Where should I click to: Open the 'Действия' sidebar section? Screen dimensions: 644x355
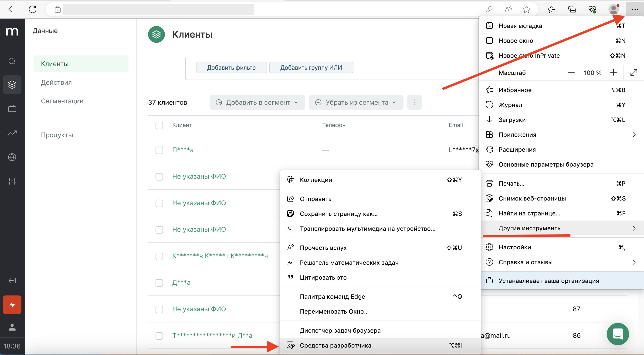tap(56, 82)
